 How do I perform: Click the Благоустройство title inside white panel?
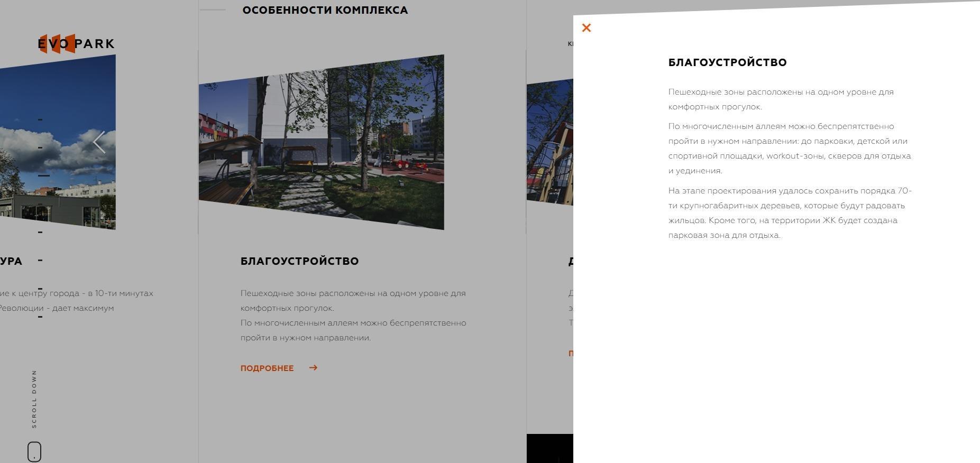click(x=727, y=62)
